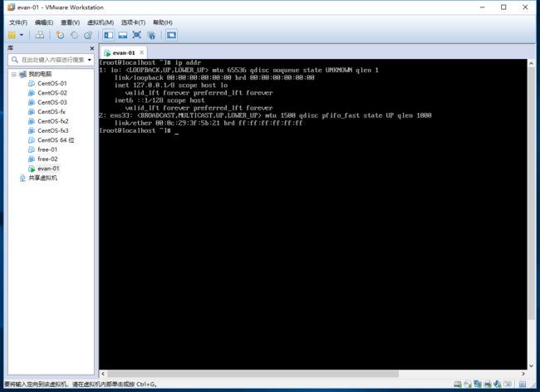The height and width of the screenshot is (392, 540).
Task: Select 共享虚拟机 in the library tree
Action: click(x=43, y=178)
